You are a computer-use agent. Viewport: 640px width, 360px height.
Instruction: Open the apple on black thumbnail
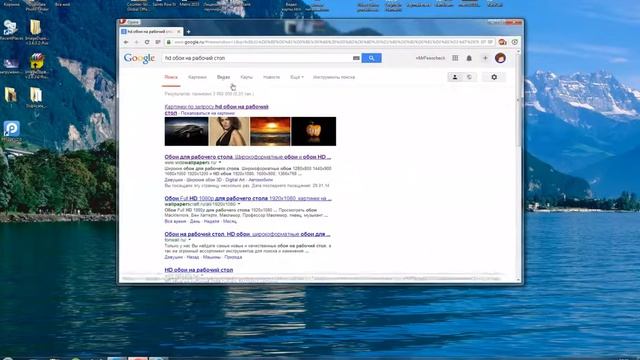313,131
